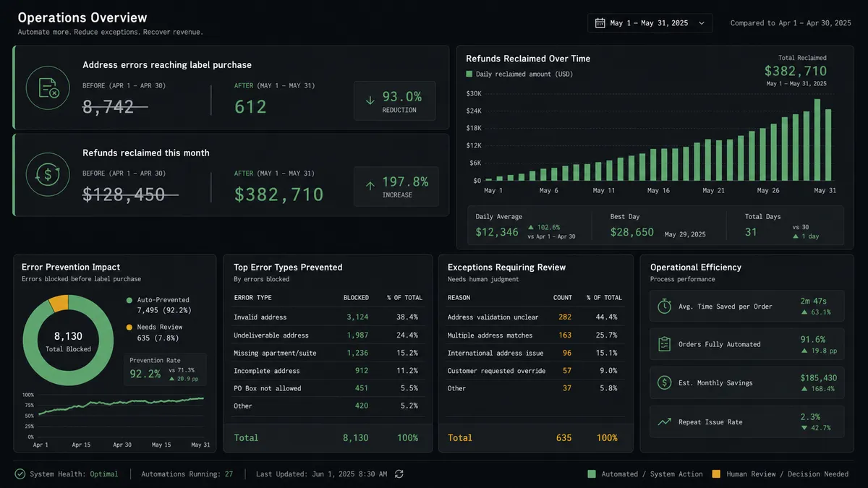Click the 2m 47s time saved value

(x=815, y=301)
